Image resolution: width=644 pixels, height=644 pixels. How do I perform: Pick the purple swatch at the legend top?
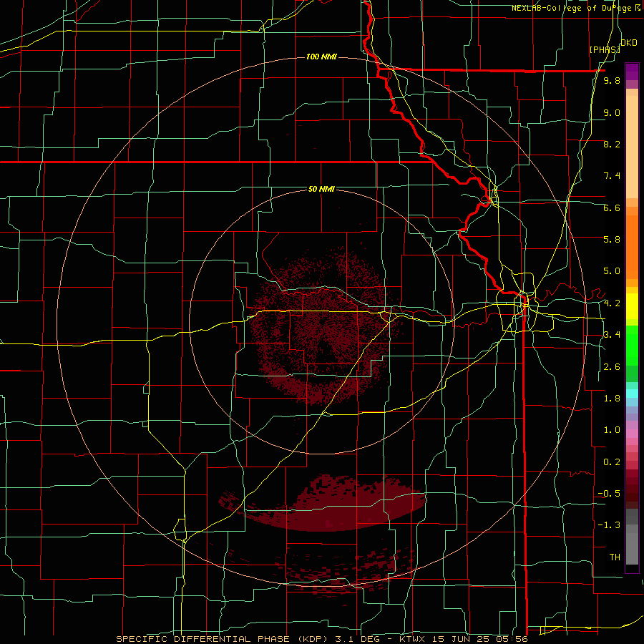coord(632,72)
